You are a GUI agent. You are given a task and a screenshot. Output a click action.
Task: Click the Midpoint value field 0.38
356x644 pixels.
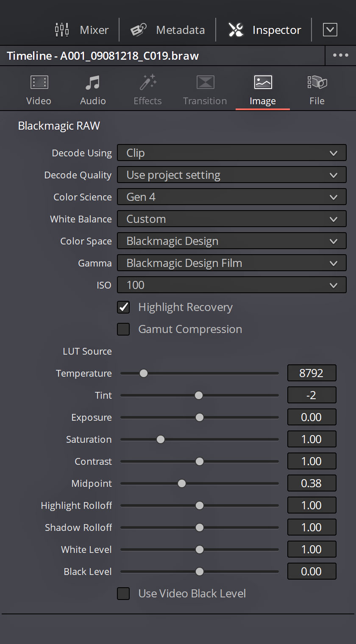(311, 483)
